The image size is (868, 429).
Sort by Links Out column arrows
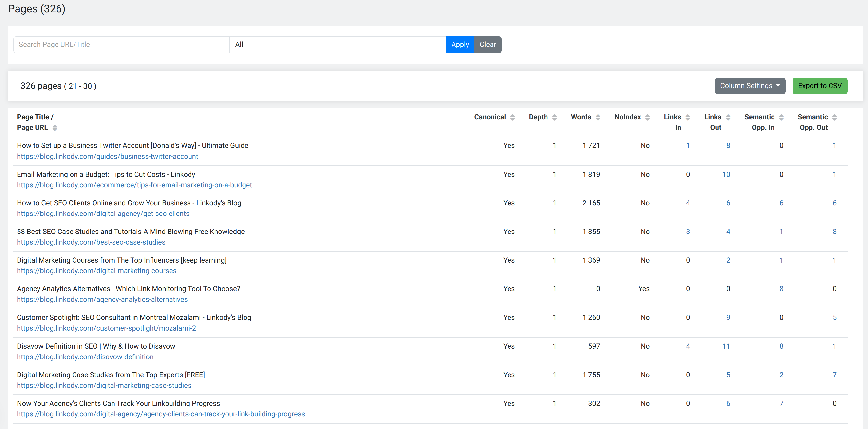[x=728, y=117]
